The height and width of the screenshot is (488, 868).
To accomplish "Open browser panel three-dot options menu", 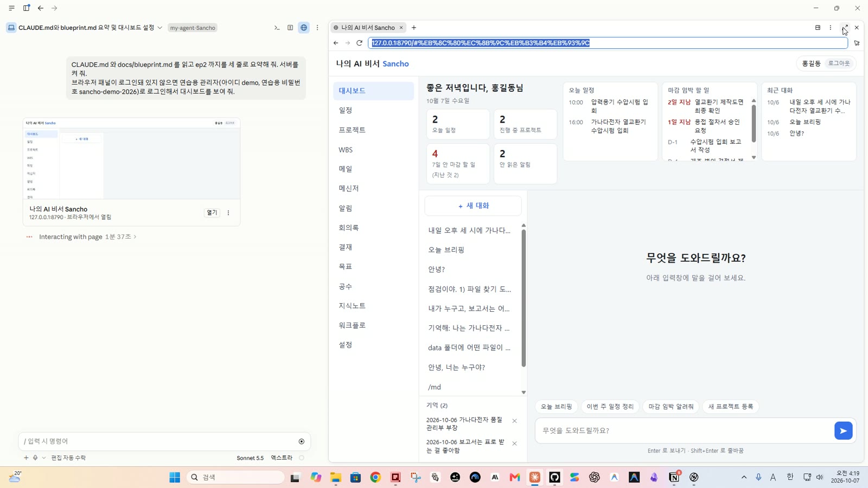I will 830,28.
